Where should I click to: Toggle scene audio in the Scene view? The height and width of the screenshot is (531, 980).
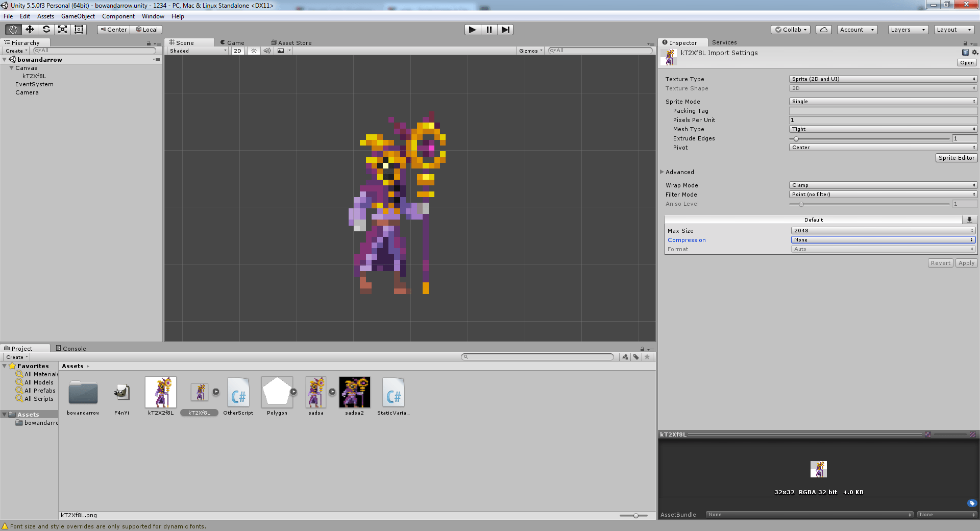tap(267, 51)
